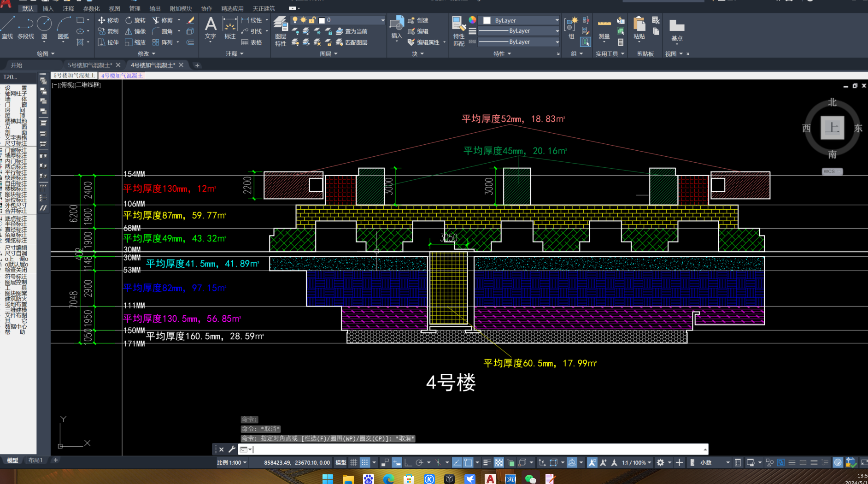This screenshot has width=868, height=484.
Task: Click the 粘贴 paste icon
Action: click(x=639, y=28)
